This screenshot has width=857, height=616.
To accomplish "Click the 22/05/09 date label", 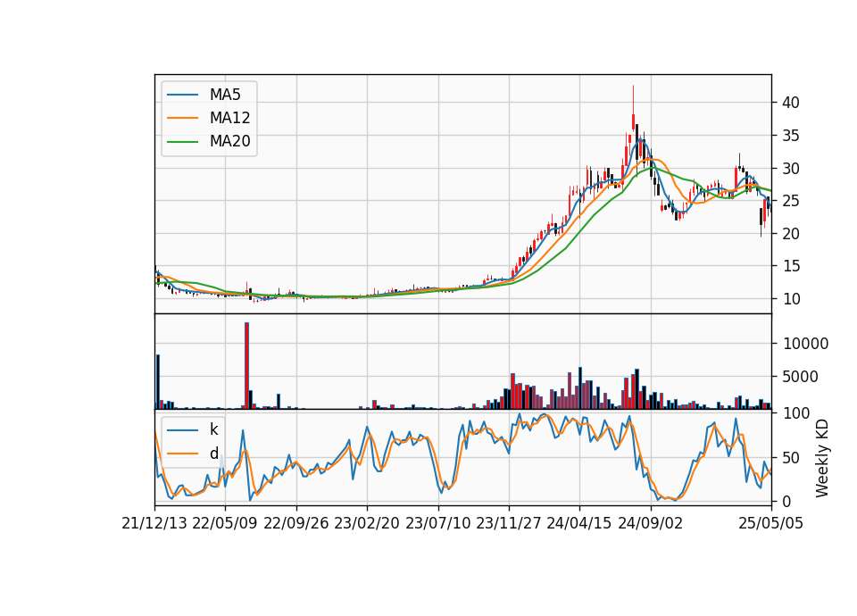I will point(225,523).
